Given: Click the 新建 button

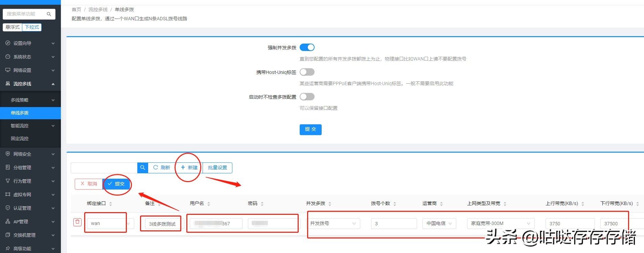Looking at the screenshot, I should pos(189,168).
